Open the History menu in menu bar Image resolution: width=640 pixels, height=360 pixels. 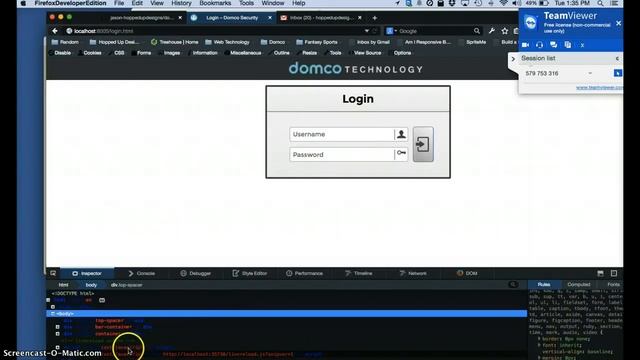[x=181, y=3]
